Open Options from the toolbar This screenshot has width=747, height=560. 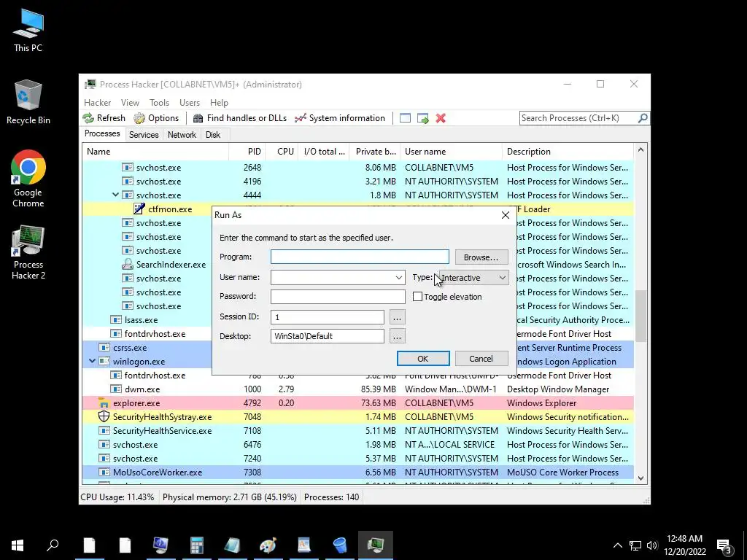[x=156, y=118]
